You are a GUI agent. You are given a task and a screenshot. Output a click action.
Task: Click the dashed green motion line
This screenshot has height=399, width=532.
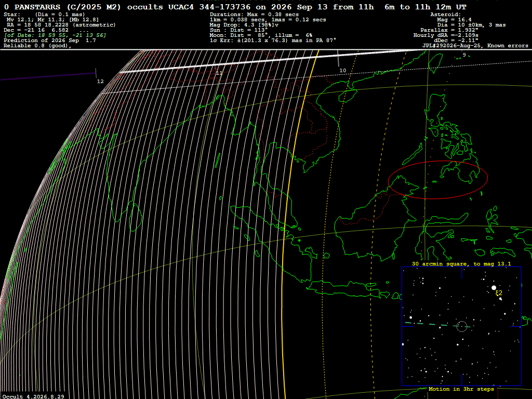tap(437, 325)
